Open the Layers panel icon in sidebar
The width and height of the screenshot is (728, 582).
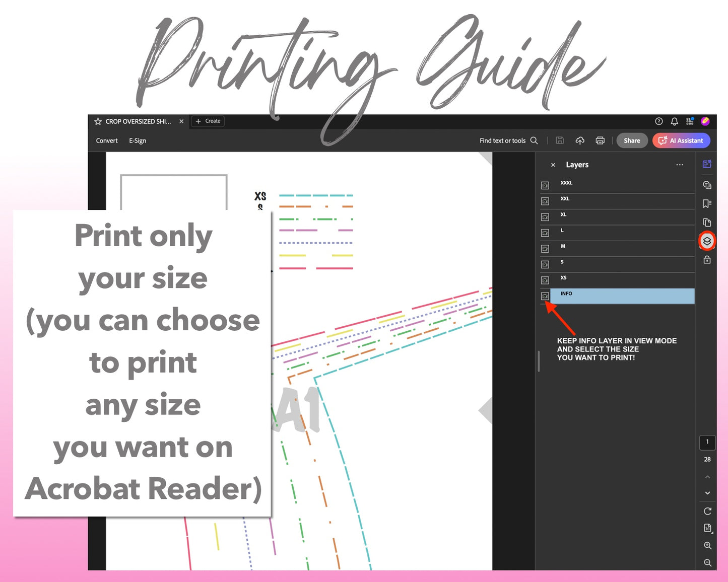(707, 241)
